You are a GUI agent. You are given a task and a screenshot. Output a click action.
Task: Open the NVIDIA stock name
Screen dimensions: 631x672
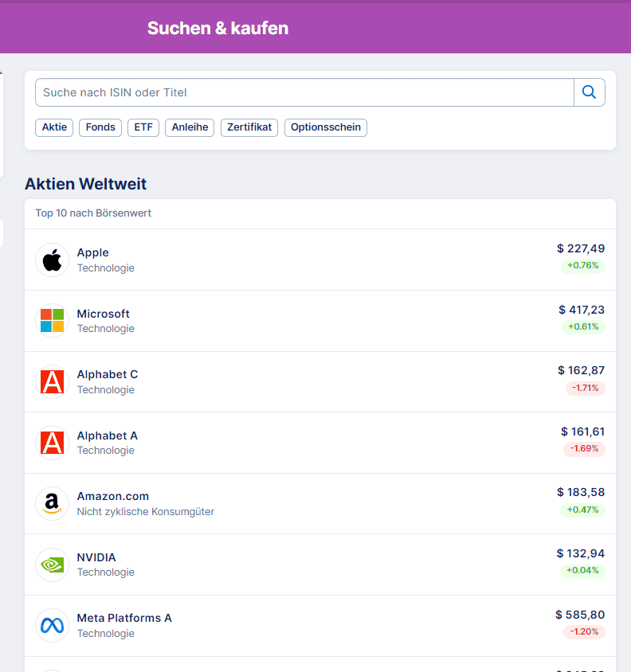[x=96, y=557]
